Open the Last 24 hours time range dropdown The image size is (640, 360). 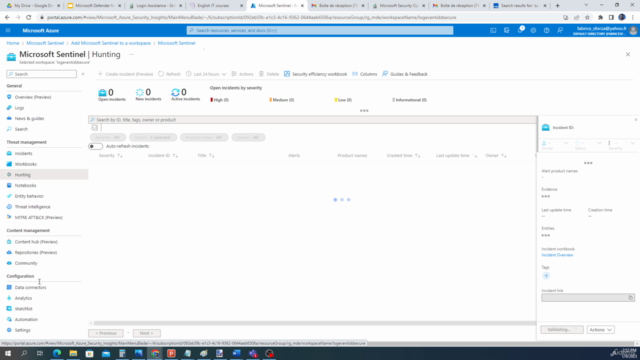pyautogui.click(x=206, y=74)
